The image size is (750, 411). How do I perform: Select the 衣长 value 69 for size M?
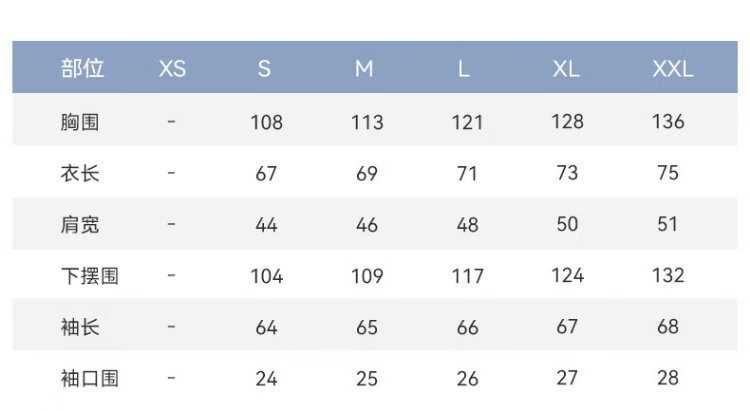(x=367, y=173)
